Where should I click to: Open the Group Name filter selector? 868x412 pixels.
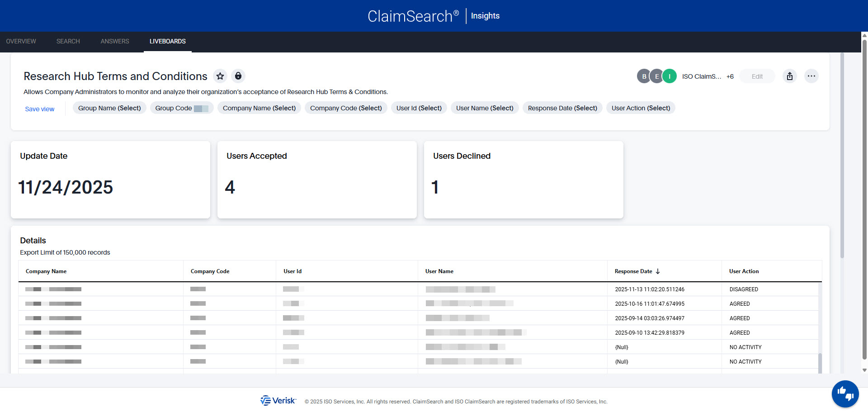[x=109, y=108]
